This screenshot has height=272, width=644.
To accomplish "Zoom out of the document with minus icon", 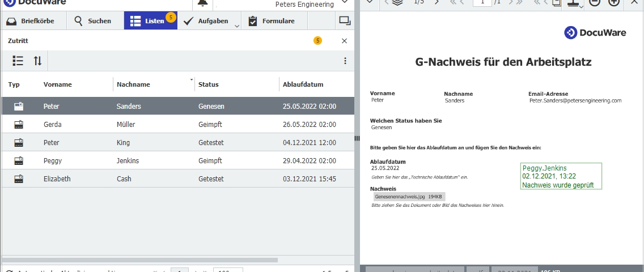I will (595, 2).
